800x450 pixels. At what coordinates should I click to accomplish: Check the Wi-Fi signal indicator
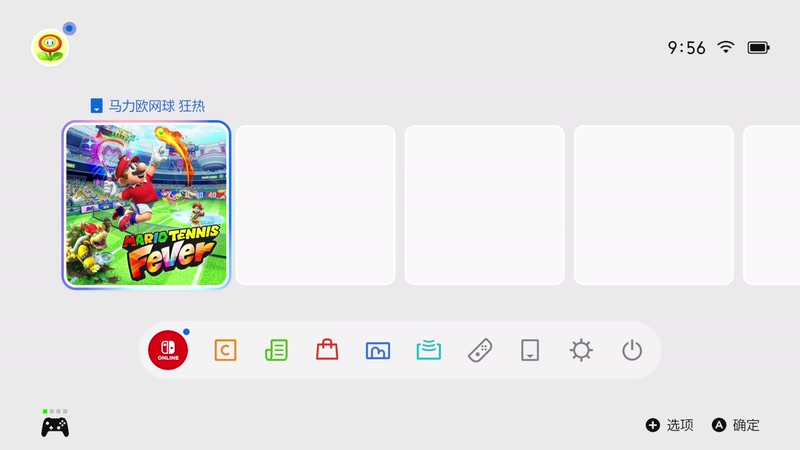726,47
